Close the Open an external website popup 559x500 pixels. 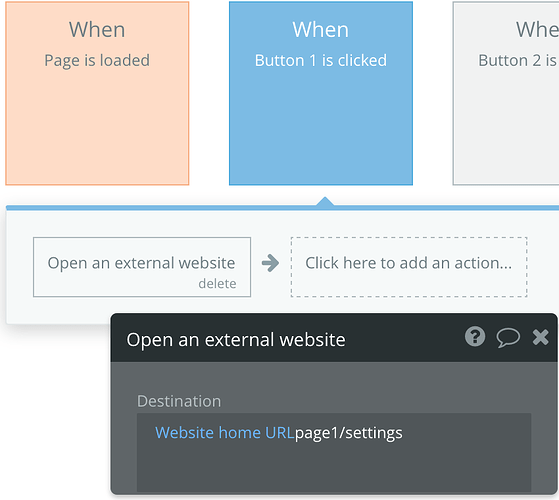click(x=540, y=337)
